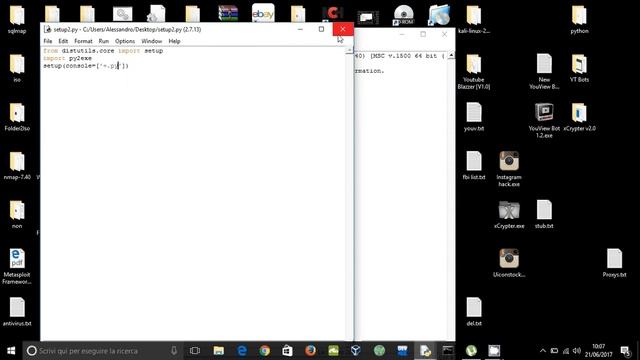Select the Proxys.txt file
Screen dimensions: 640x360
(x=614, y=263)
